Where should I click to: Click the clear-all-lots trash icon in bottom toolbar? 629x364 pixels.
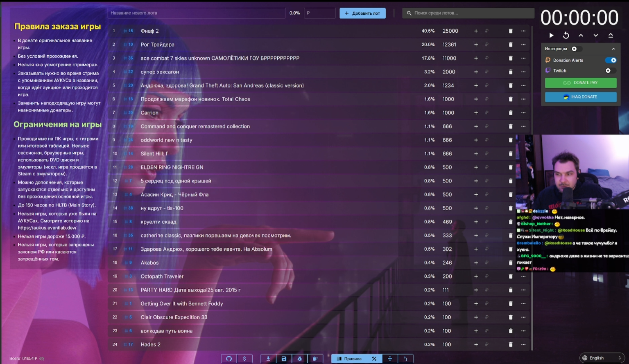315,359
